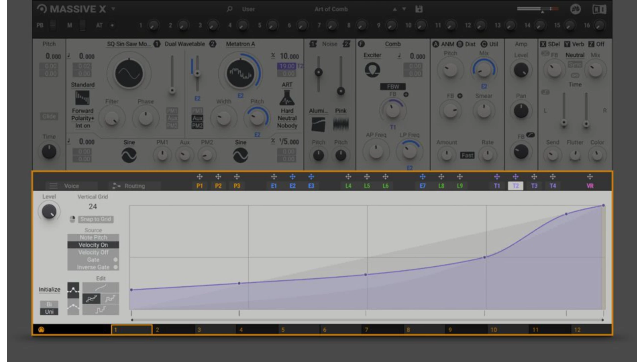Open the Art of Comb preset name menu
The height and width of the screenshot is (362, 644).
tap(331, 9)
